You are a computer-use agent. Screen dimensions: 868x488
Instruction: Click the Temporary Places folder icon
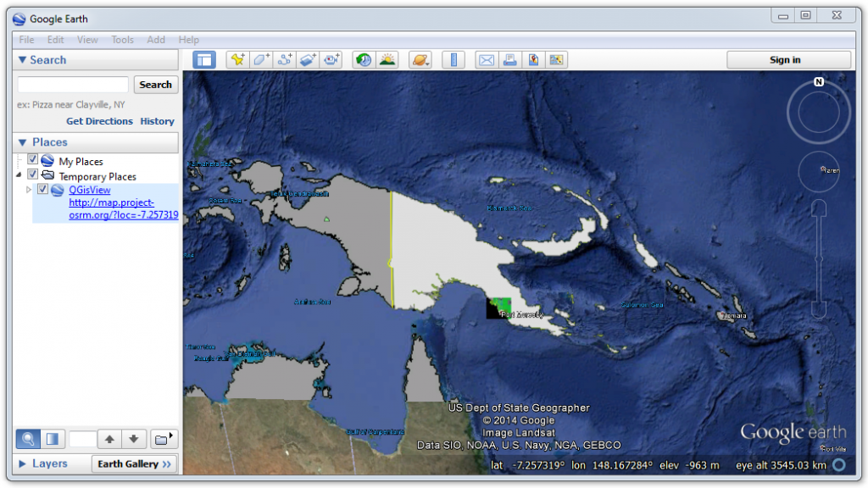click(47, 175)
